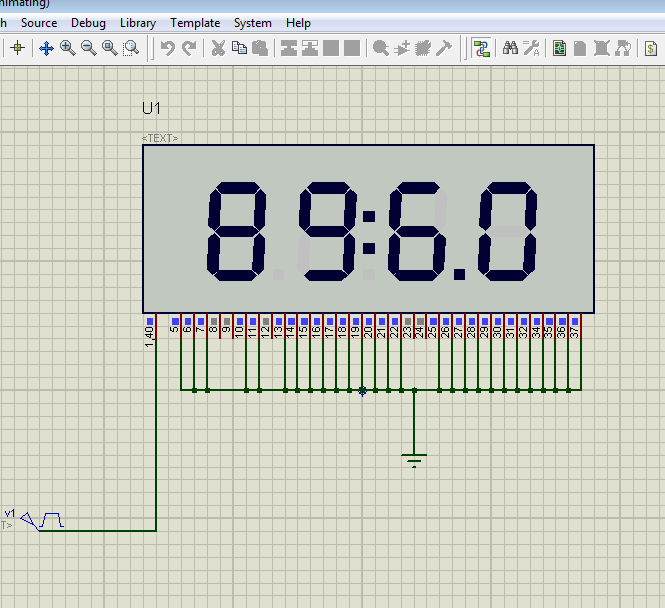Image resolution: width=665 pixels, height=608 pixels.
Task: Click the ground terminal symbol
Action: coord(414,460)
